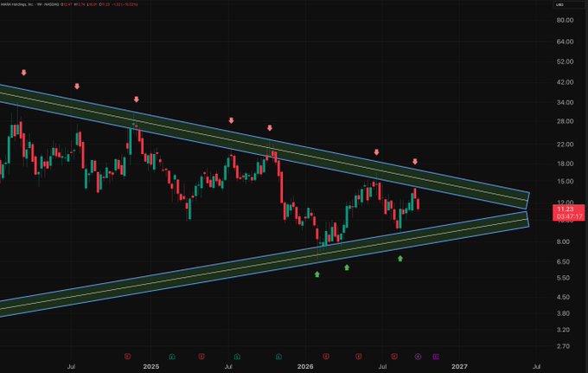The image size is (588, 373).
Task: Click the 4.50 price axis label
Action: [563, 297]
